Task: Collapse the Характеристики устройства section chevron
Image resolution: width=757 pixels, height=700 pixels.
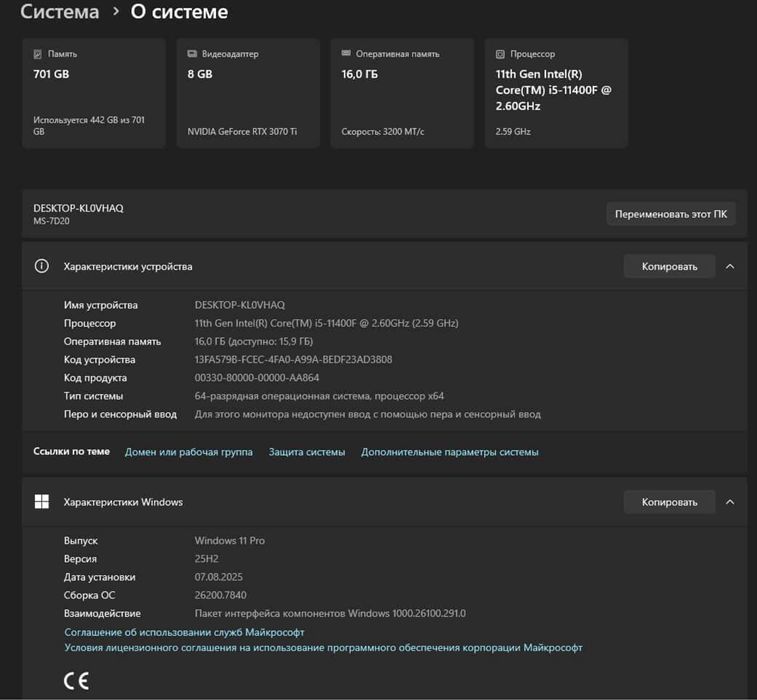Action: 730,267
